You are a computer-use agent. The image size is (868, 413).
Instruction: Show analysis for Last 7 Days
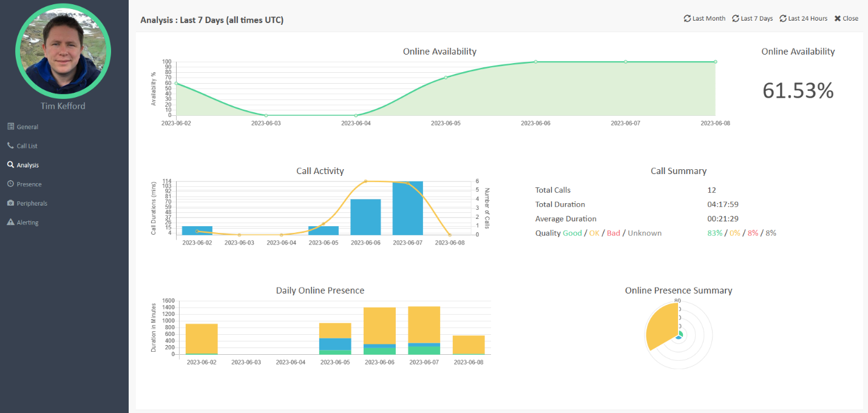click(x=756, y=18)
